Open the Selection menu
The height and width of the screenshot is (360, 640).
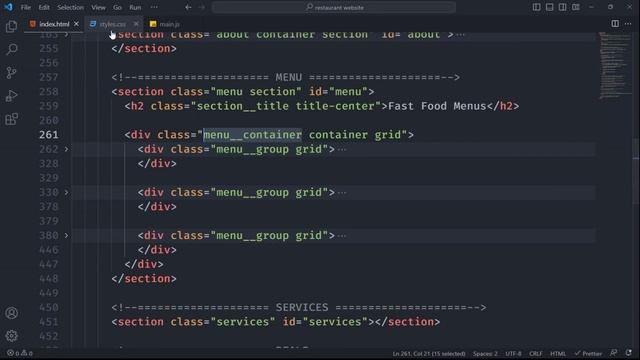pos(70,7)
